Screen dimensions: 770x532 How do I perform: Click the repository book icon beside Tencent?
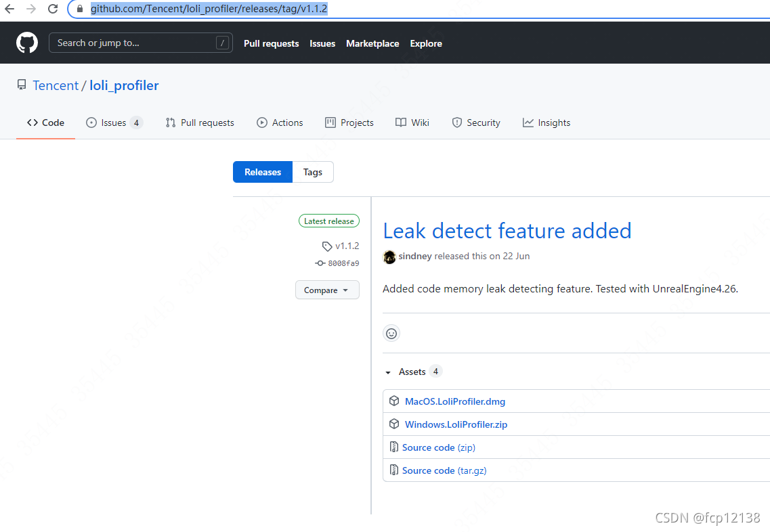click(x=22, y=85)
